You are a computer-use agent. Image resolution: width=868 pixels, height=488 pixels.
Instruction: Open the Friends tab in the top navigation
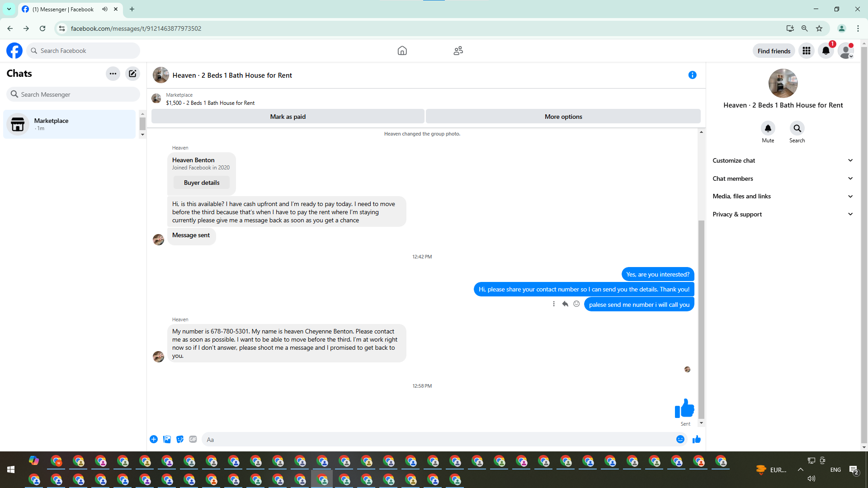click(458, 51)
